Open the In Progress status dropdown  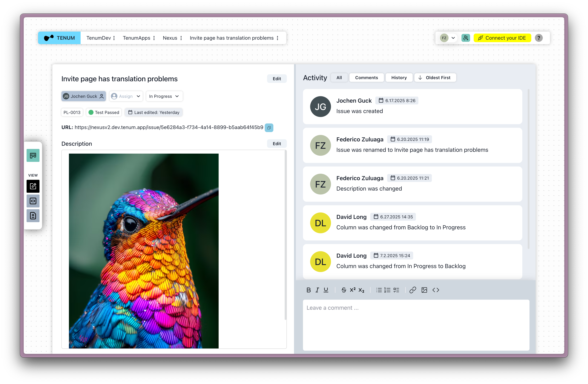coord(164,96)
